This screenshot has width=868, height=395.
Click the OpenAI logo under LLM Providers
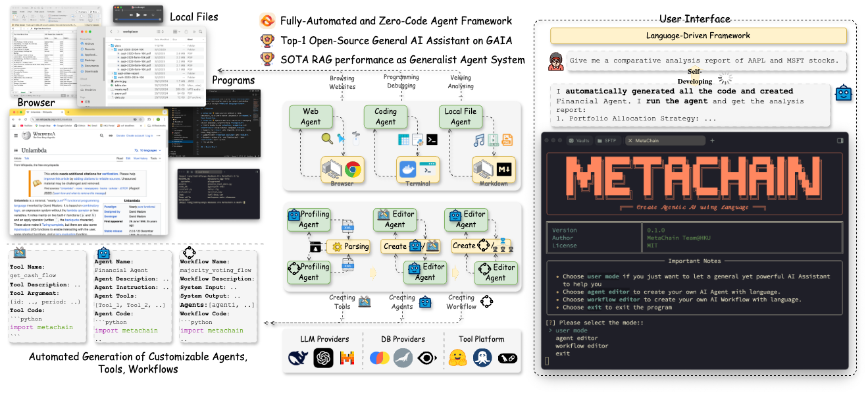[323, 358]
